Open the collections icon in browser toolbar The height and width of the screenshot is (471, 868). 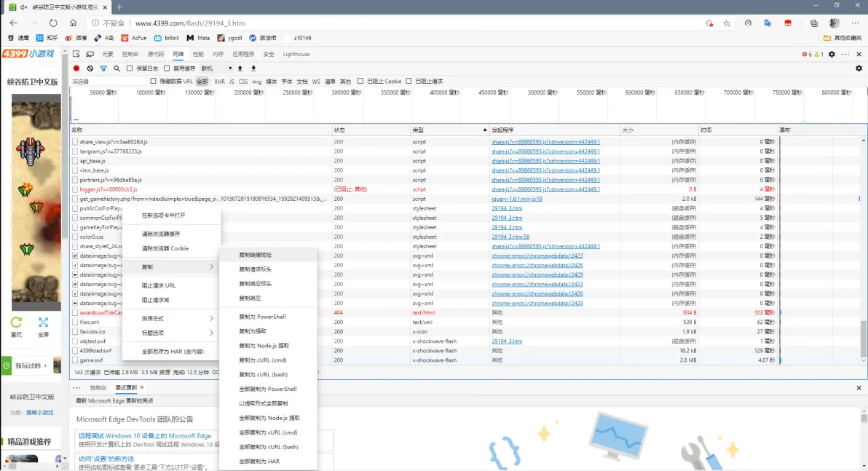click(x=814, y=23)
